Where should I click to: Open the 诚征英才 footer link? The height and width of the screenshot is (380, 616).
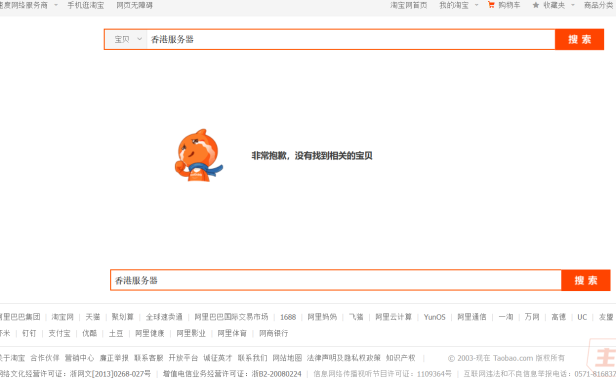pyautogui.click(x=218, y=358)
